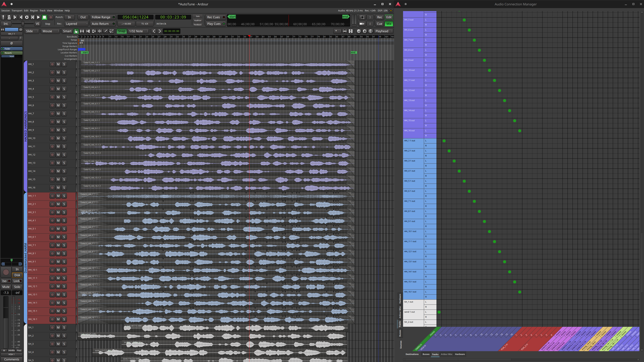Mute the HH_1 track

(x=58, y=64)
